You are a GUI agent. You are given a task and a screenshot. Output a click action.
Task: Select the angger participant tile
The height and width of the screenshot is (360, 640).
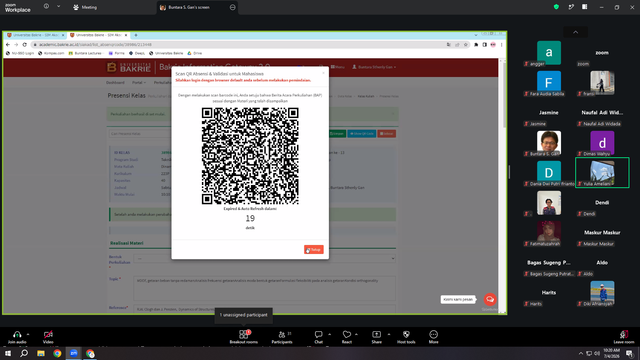[x=549, y=53]
